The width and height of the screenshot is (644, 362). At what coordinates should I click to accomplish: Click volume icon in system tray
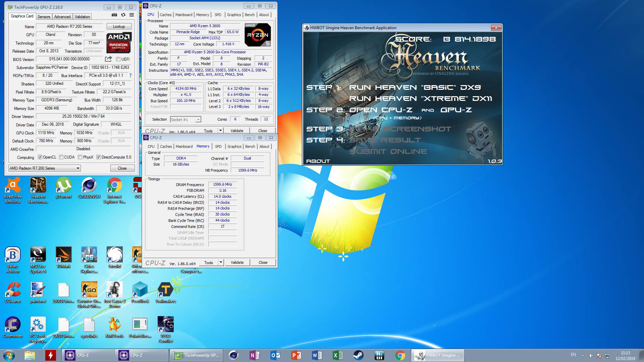(591, 355)
